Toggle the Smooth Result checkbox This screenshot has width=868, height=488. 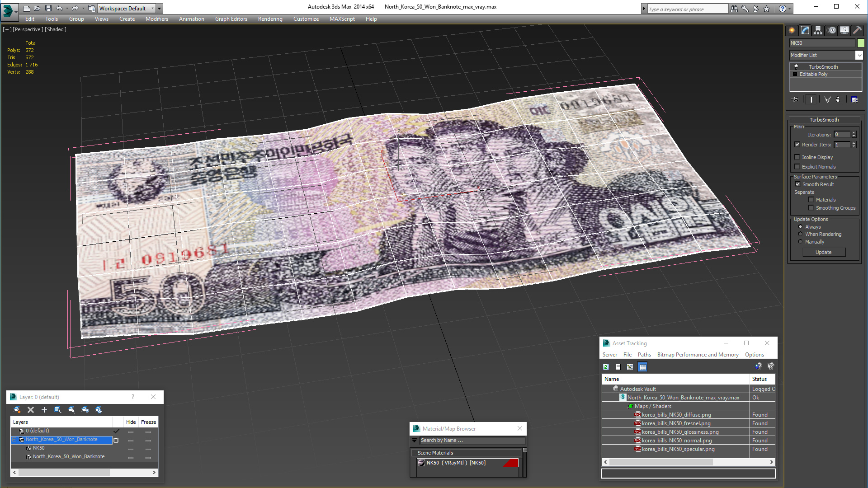pyautogui.click(x=797, y=184)
